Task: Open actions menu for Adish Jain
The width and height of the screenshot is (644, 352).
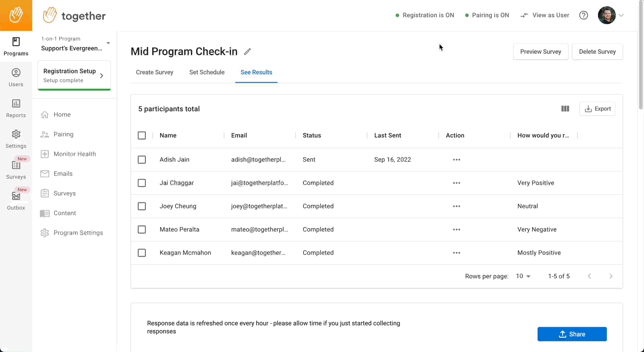Action: tap(456, 160)
